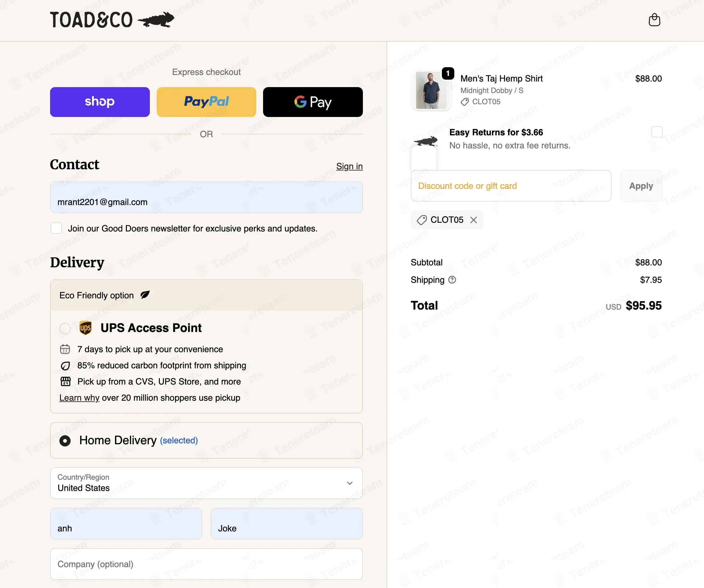Click the tag icon in CLOT05 chip
This screenshot has height=588, width=704.
click(x=421, y=220)
